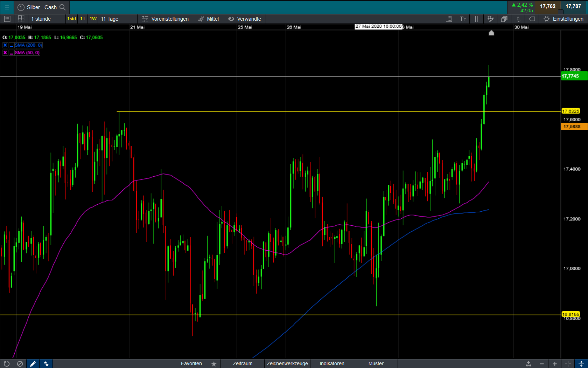This screenshot has width=588, height=368.
Task: Switch to the 1T quick interval
Action: [83, 19]
